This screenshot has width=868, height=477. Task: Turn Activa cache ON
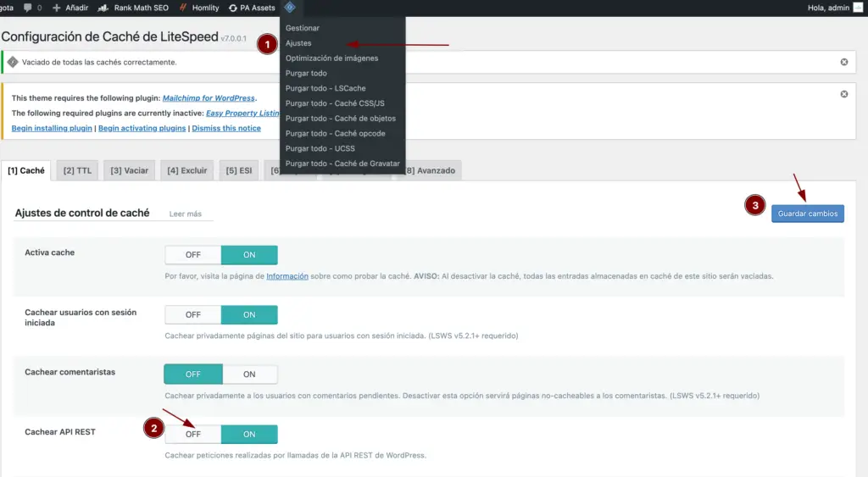(x=249, y=254)
